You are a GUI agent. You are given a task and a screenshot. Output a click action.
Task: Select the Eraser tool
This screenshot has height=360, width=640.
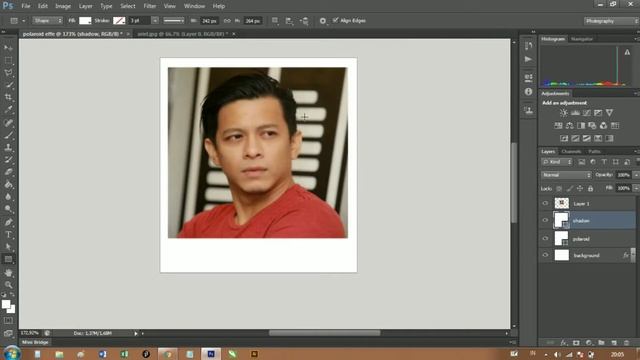[x=8, y=172]
